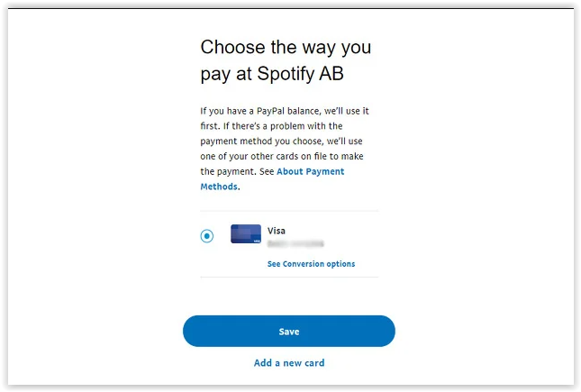The image size is (581, 392).
Task: Click the line starting "payment method you choose"
Action: pos(283,141)
